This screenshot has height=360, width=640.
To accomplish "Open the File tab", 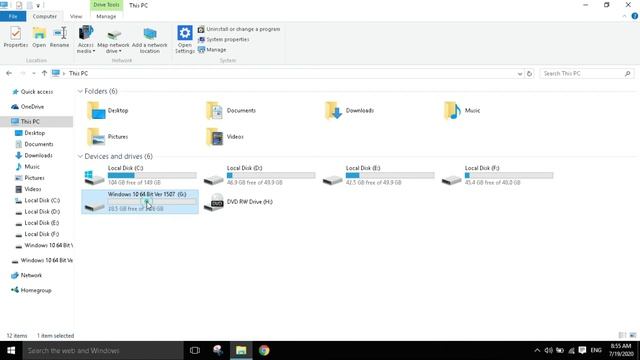I will click(x=13, y=16).
